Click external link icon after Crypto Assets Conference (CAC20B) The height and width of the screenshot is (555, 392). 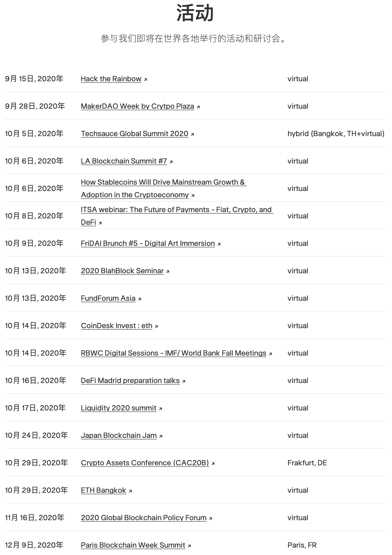click(x=213, y=464)
